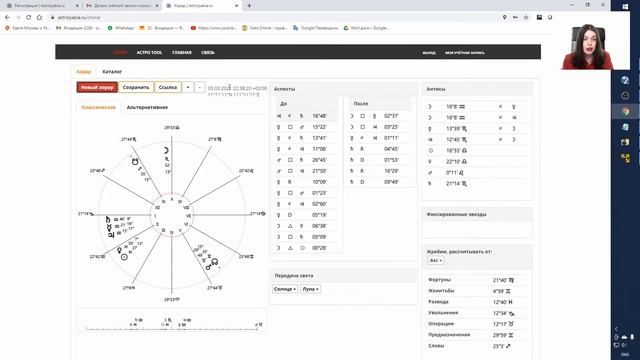Viewport: 640px width, 360px height.
Task: Click ВЫХОД to log out
Action: pyautogui.click(x=429, y=53)
